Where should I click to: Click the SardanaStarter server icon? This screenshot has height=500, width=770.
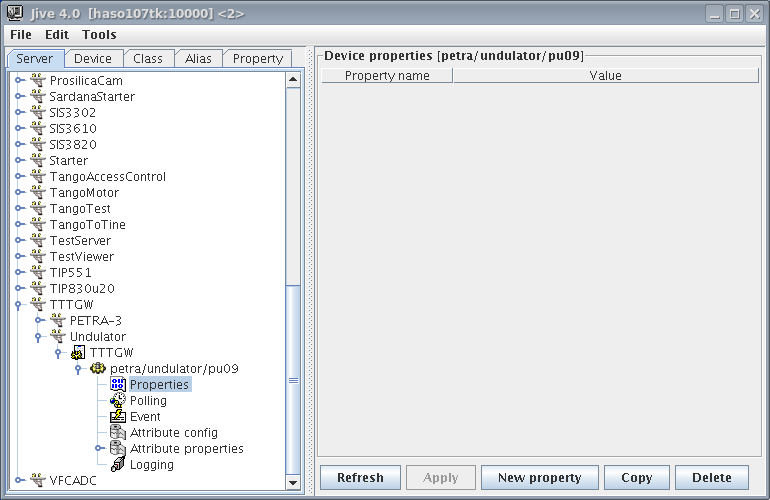[x=38, y=96]
